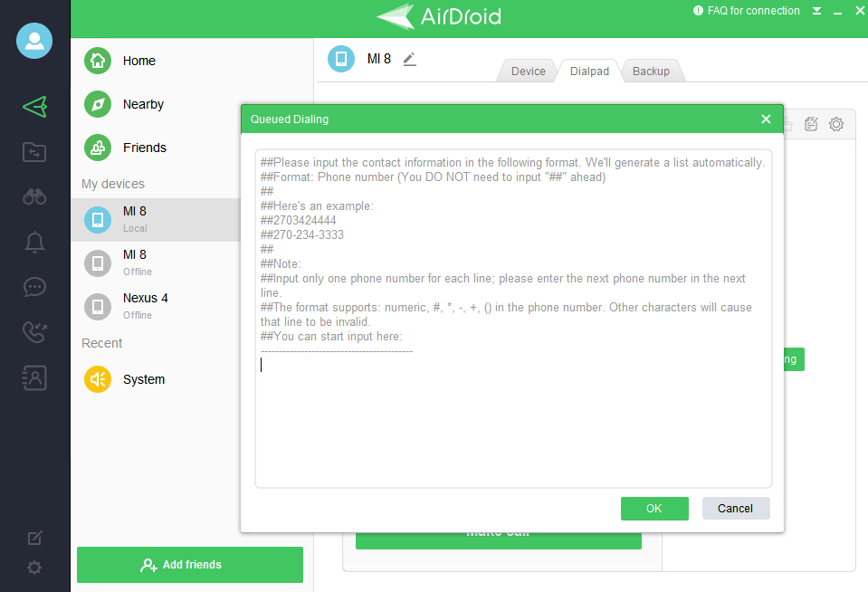Screen dimensions: 868x592
Task: Confirm Queued Dialing with OK
Action: pyautogui.click(x=654, y=509)
